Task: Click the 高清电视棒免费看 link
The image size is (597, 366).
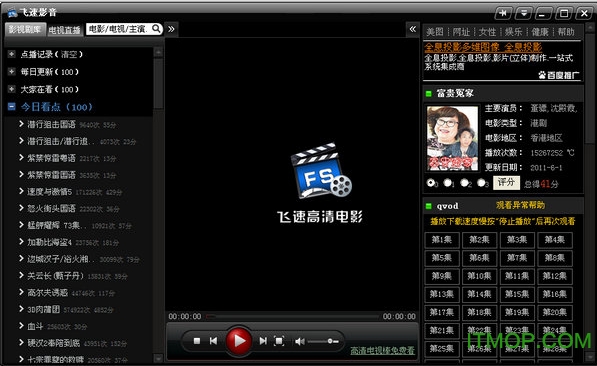Action: pyautogui.click(x=382, y=351)
